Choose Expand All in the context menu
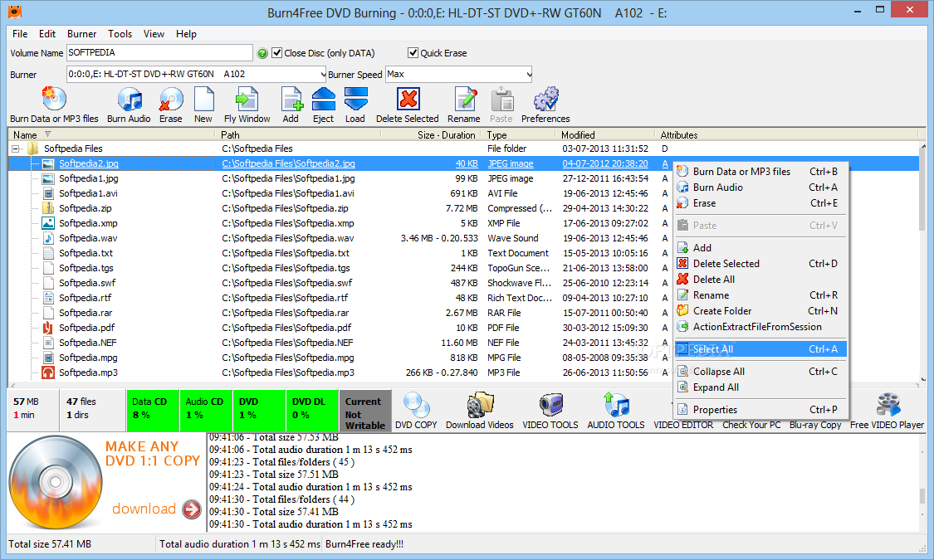The width and height of the screenshot is (934, 560). click(x=760, y=387)
